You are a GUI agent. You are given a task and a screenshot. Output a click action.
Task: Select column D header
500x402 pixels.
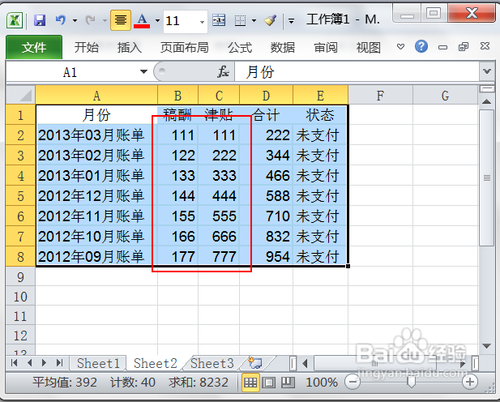point(266,96)
